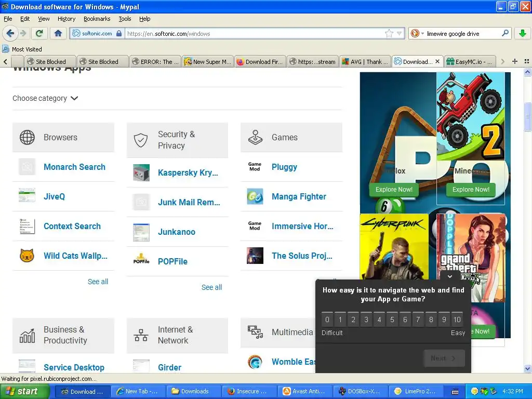Image resolution: width=532 pixels, height=399 pixels.
Task: Click the Cyberpunk ad thumbnail
Action: [394, 247]
